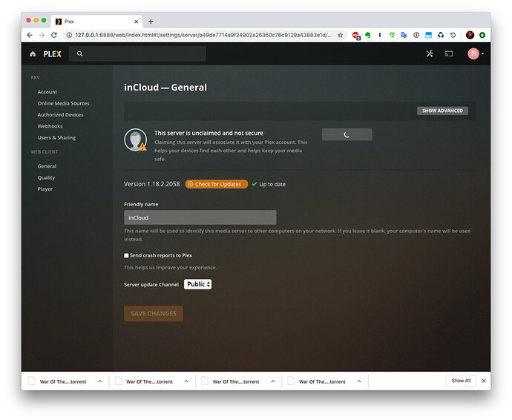Click the blue window extension icon
The height and width of the screenshot is (420, 512).
(428, 35)
